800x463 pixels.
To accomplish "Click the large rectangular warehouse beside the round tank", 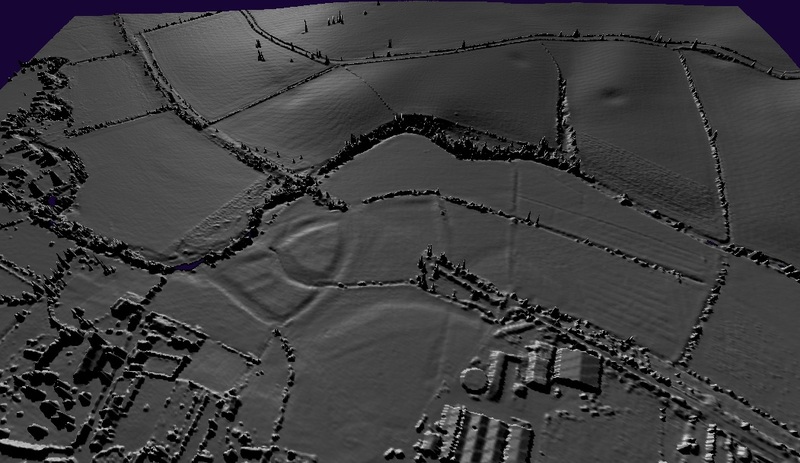I will [x=573, y=369].
